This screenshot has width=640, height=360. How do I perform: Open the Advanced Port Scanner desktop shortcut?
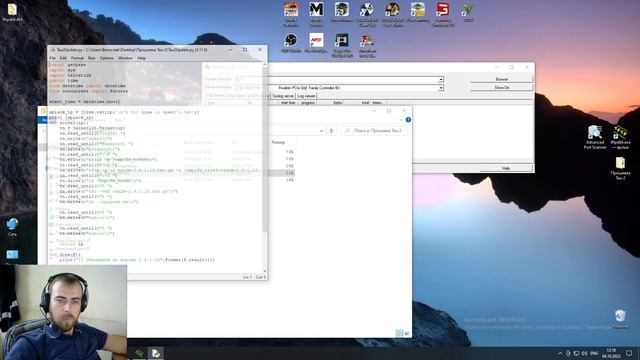tap(595, 137)
